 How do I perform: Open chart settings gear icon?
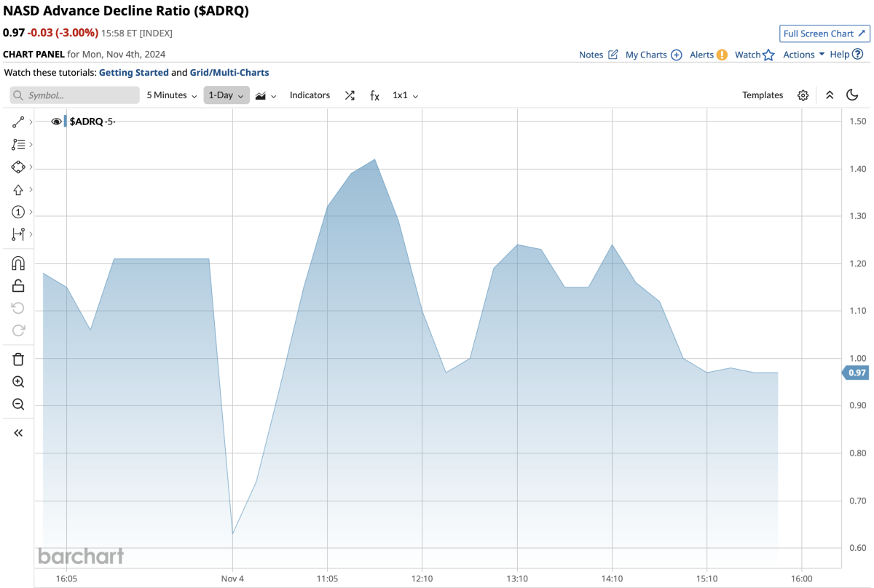click(x=803, y=95)
